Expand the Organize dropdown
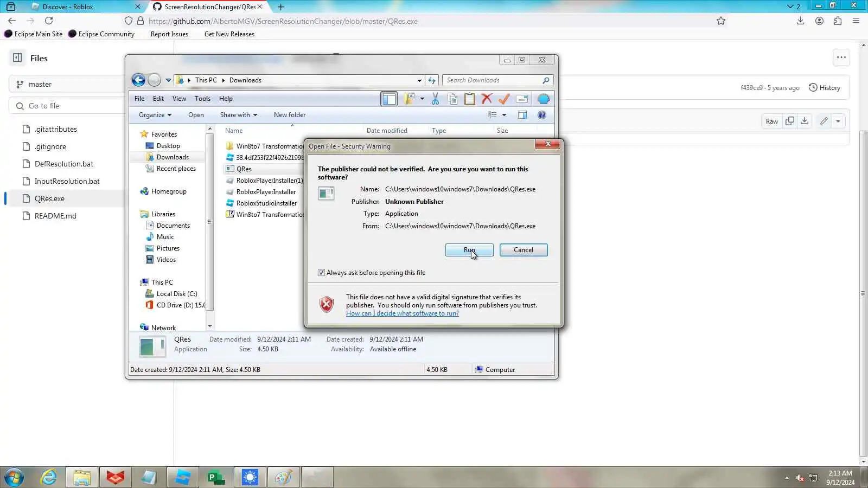This screenshot has height=488, width=868. (x=155, y=115)
